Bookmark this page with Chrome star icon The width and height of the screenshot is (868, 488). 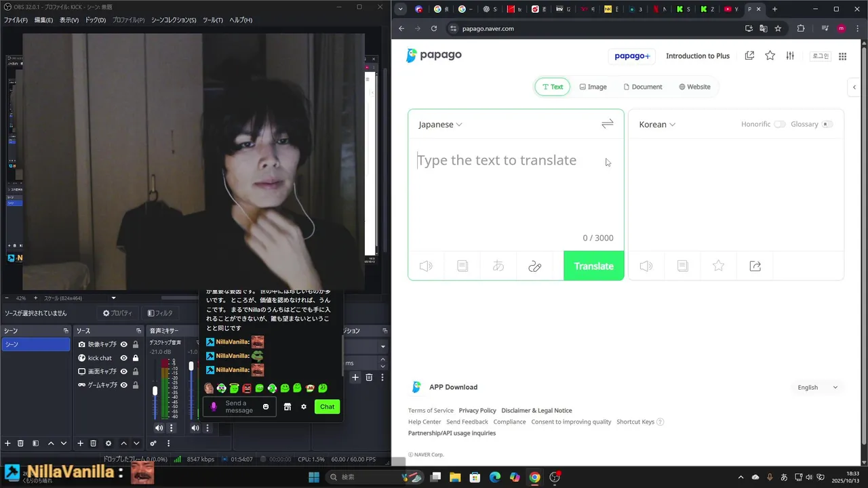tap(778, 28)
